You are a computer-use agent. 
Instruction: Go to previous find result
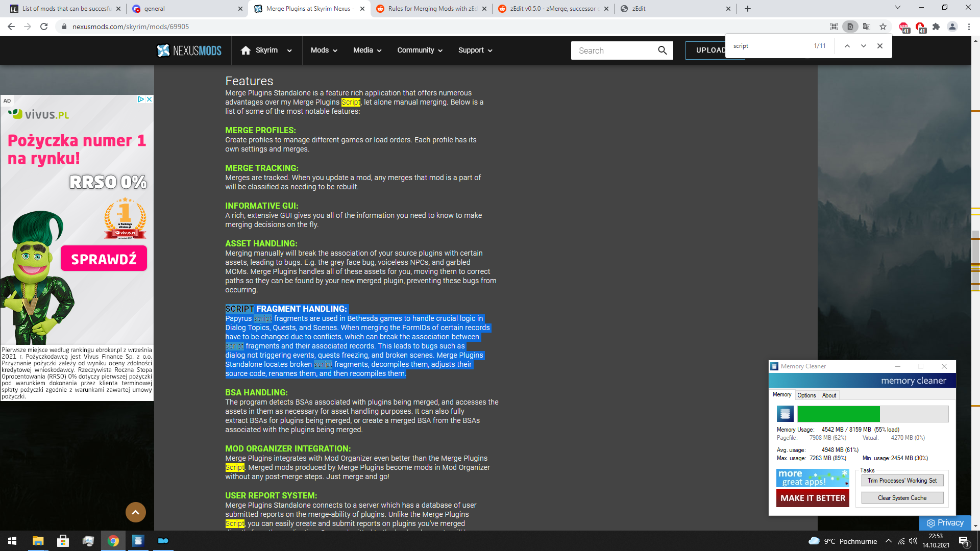(847, 46)
